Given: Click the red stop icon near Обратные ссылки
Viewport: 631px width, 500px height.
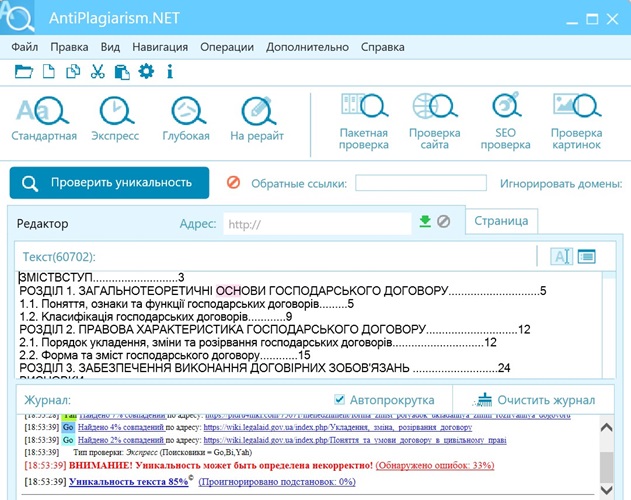Looking at the screenshot, I should coord(233,183).
